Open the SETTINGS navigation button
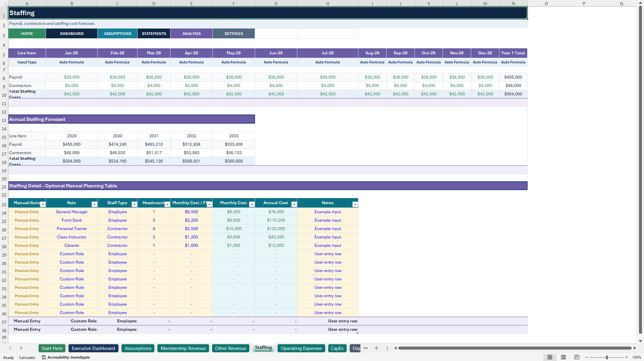 [234, 34]
